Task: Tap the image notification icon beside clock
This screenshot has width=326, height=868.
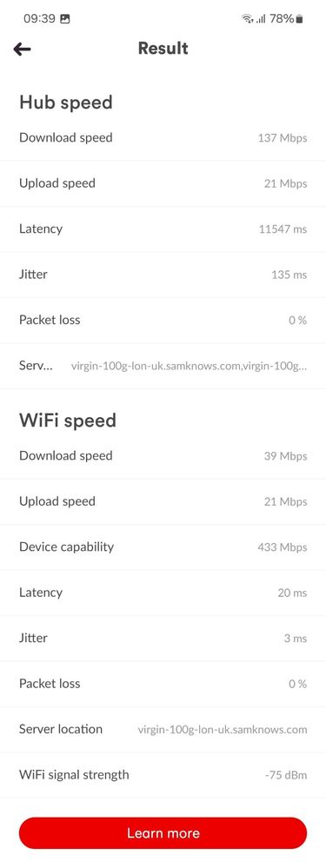Action: coord(65,19)
